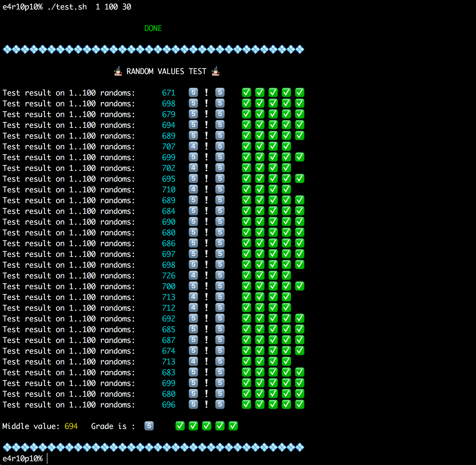Click the test result value 697

click(169, 254)
